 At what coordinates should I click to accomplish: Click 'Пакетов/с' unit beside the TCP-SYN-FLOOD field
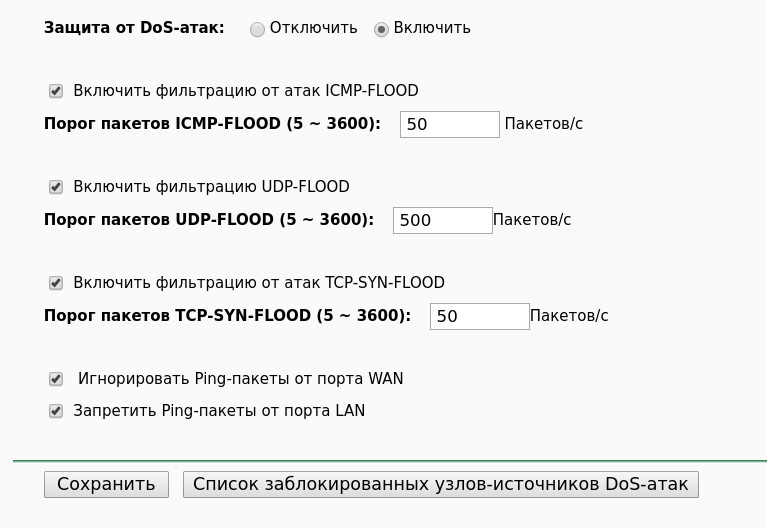tap(569, 316)
